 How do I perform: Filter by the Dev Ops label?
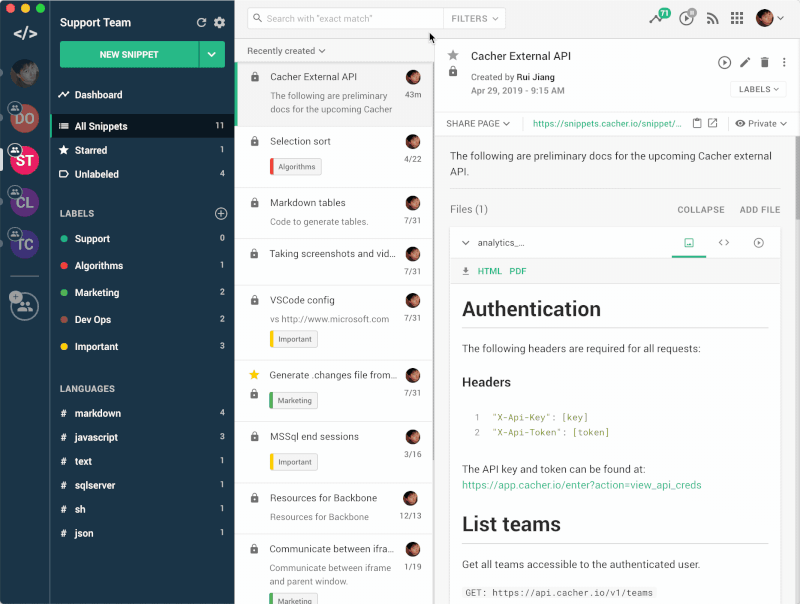(142, 319)
